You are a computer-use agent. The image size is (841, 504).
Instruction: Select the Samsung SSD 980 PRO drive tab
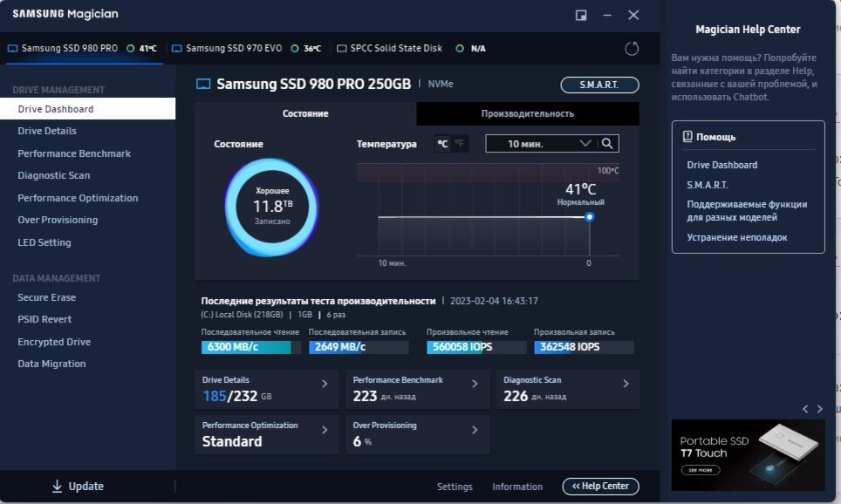(x=84, y=48)
